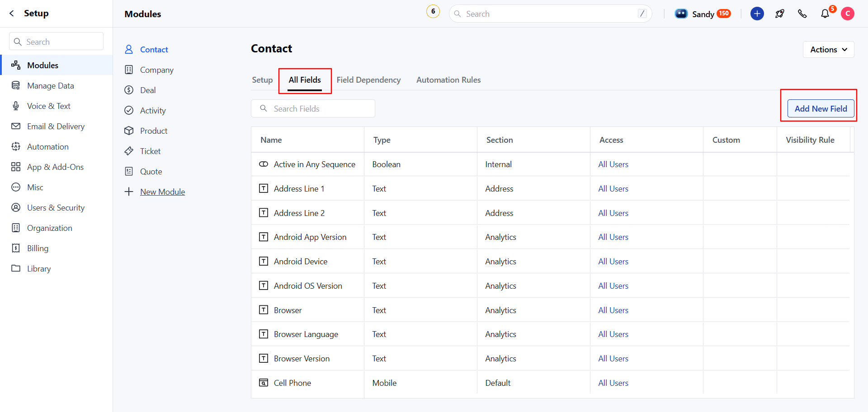Click the Company module icon
This screenshot has width=868, height=412.
click(129, 70)
